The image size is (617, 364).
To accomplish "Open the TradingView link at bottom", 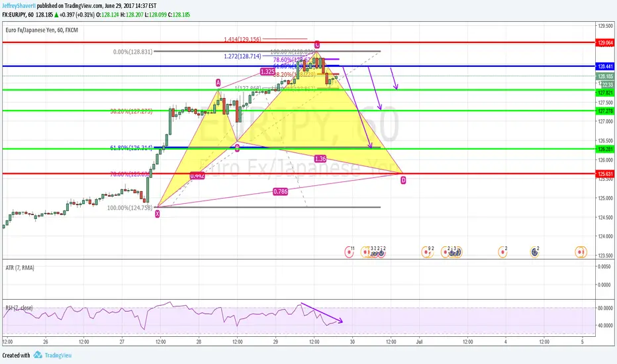I will click(x=58, y=355).
